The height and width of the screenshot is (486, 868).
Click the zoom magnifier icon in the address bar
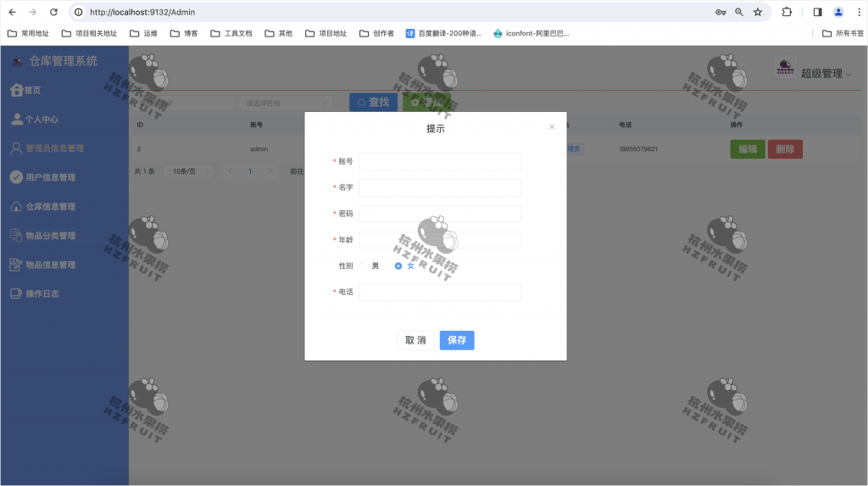pyautogui.click(x=739, y=12)
